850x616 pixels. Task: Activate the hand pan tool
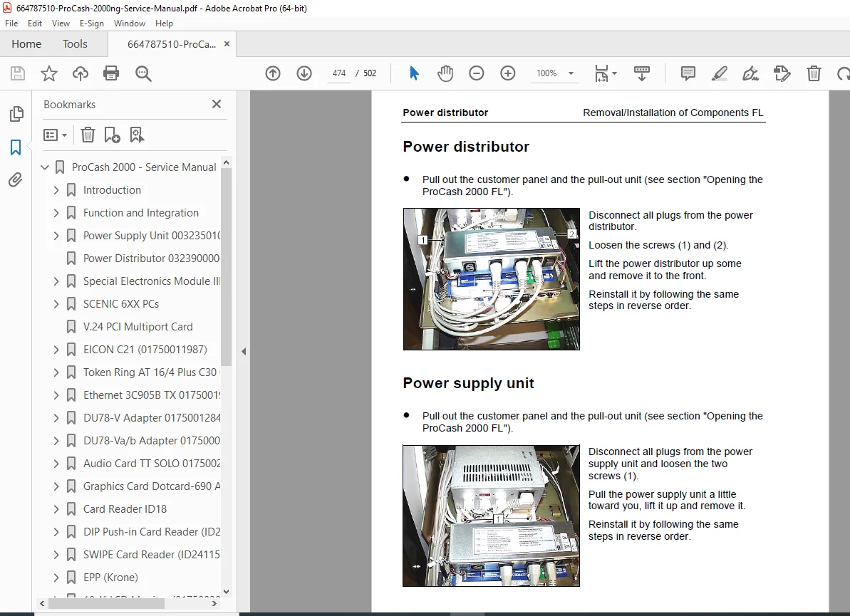[x=445, y=73]
